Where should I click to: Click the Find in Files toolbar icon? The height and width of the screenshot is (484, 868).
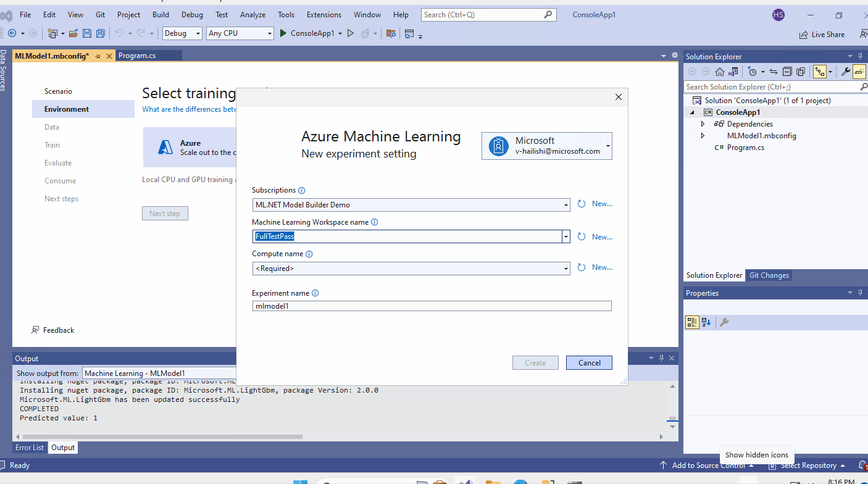[x=390, y=33]
